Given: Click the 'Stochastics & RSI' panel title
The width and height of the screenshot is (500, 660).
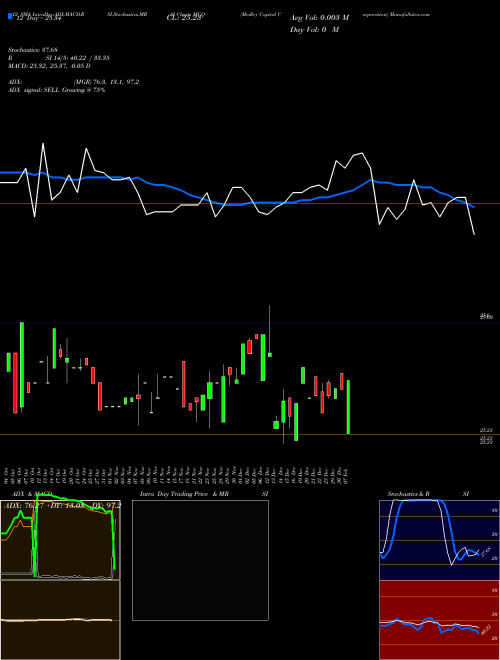Looking at the screenshot, I should pos(428,494).
